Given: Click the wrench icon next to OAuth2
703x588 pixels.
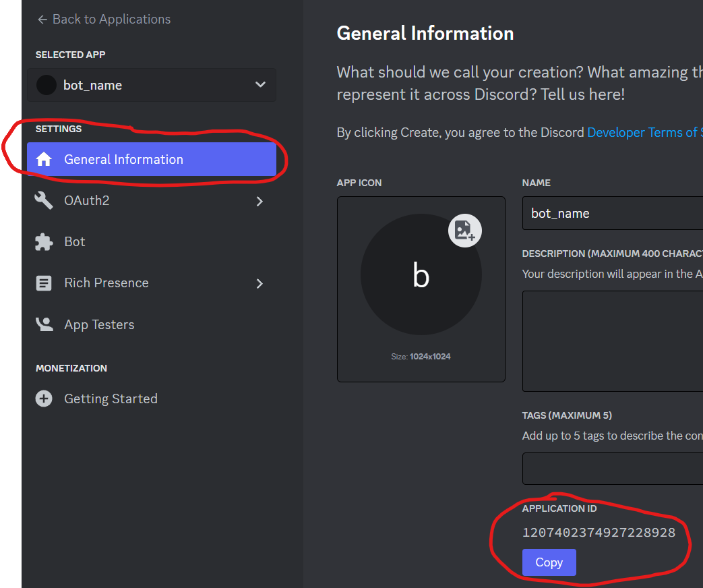Looking at the screenshot, I should pos(44,200).
